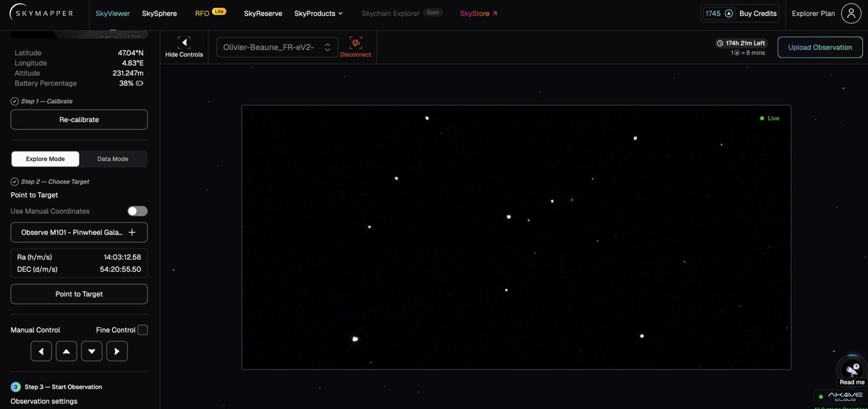Open the SkyStore external link
This screenshot has width=868, height=409.
coord(479,13)
